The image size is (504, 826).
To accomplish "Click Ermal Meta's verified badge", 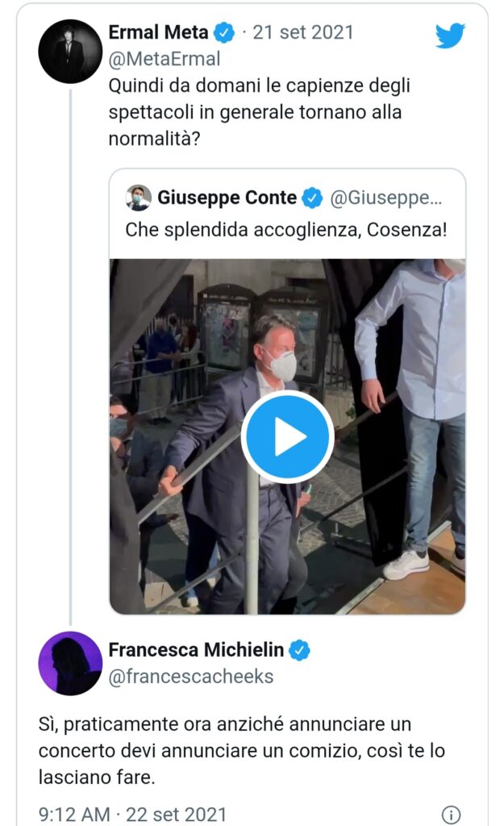I will tap(224, 34).
